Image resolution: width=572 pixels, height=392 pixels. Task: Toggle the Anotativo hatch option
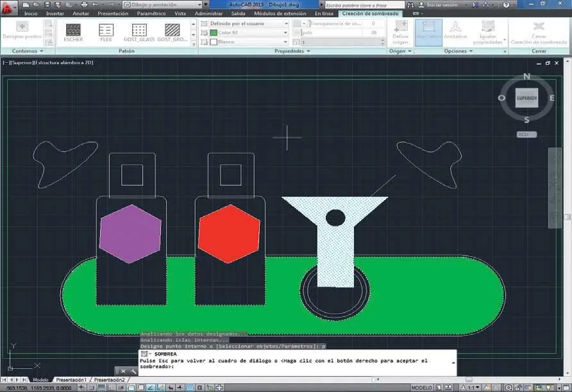click(x=455, y=30)
